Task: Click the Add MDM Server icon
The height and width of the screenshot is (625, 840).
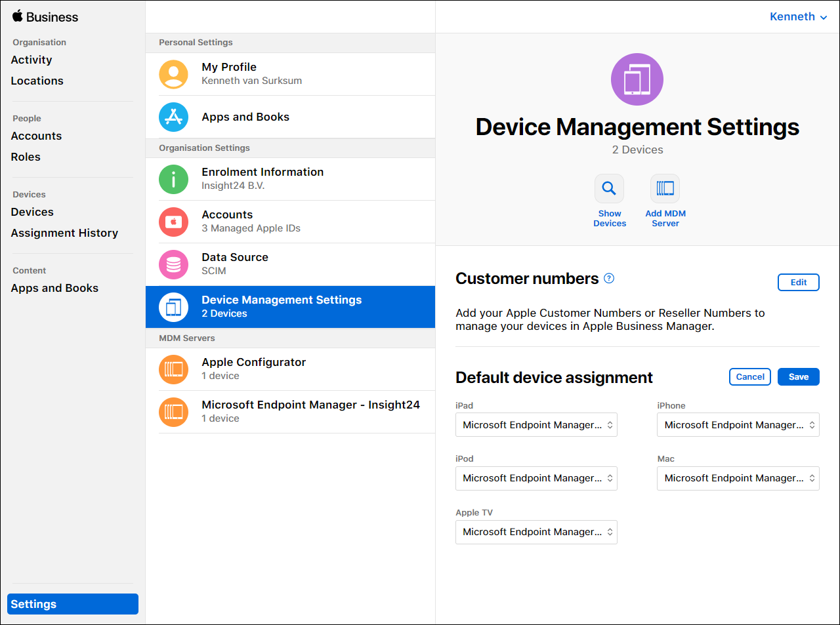Action: 665,188
